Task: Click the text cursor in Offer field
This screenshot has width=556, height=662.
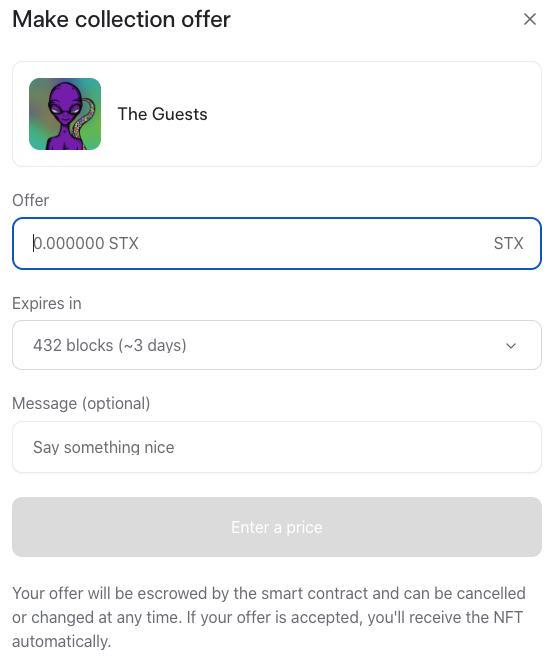Action: coord(33,243)
